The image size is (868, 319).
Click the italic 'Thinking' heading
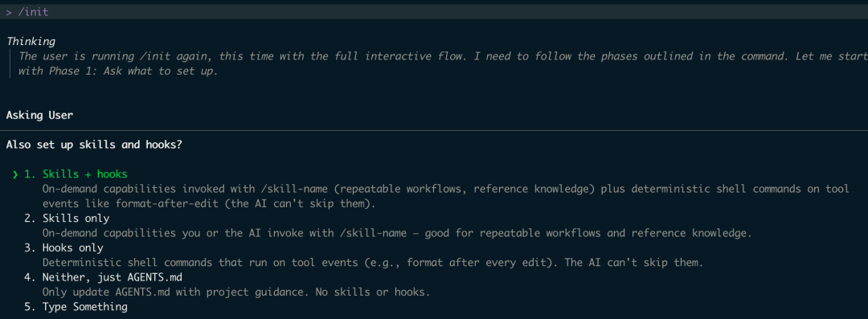click(31, 42)
